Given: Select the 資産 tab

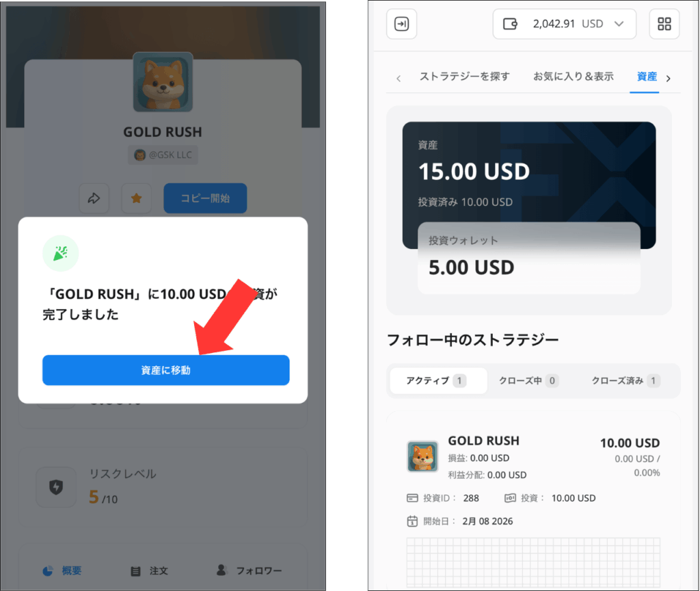Looking at the screenshot, I should (x=647, y=77).
